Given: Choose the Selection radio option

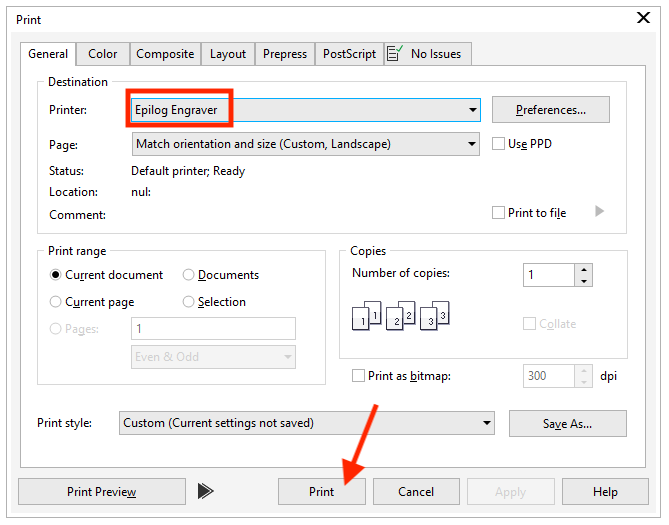Looking at the screenshot, I should point(188,302).
